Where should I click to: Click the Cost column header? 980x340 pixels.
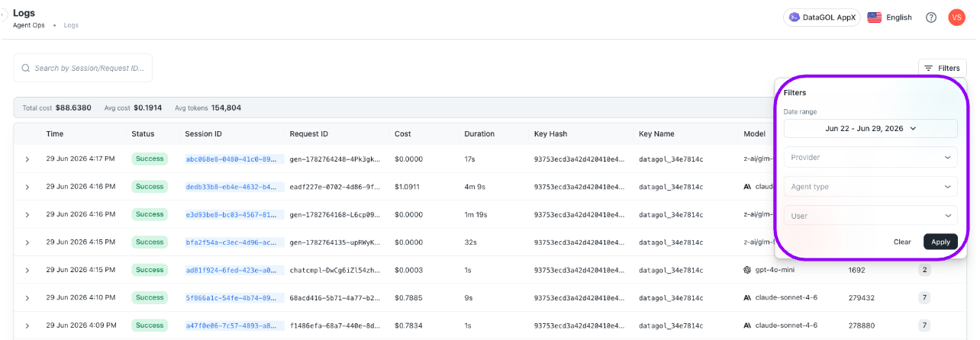coord(402,133)
